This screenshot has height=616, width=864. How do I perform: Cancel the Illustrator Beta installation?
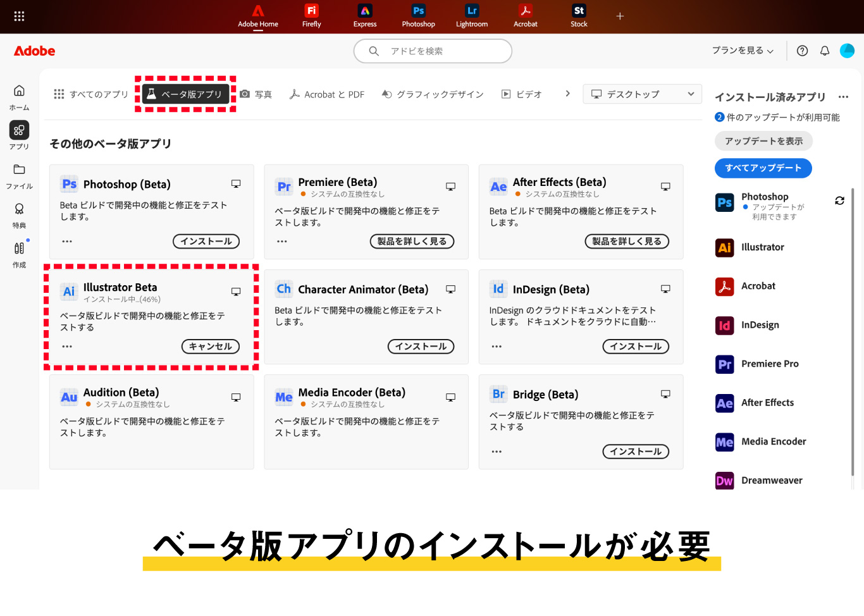click(x=210, y=347)
